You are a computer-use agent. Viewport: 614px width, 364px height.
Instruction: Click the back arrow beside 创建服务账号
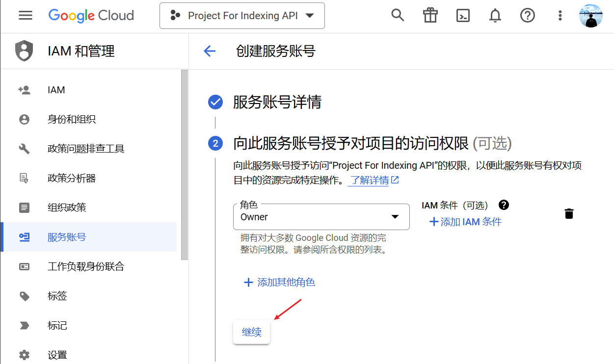pyautogui.click(x=210, y=51)
